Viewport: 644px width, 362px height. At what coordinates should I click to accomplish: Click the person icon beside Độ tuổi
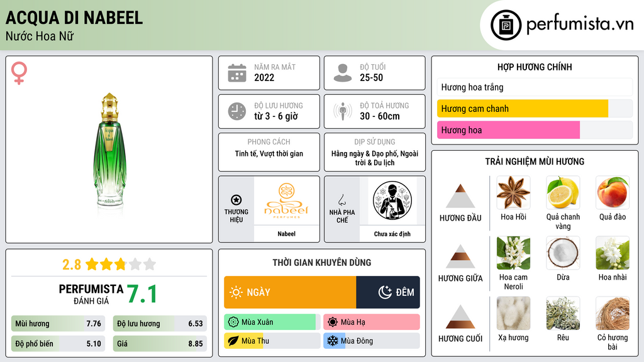pyautogui.click(x=343, y=73)
